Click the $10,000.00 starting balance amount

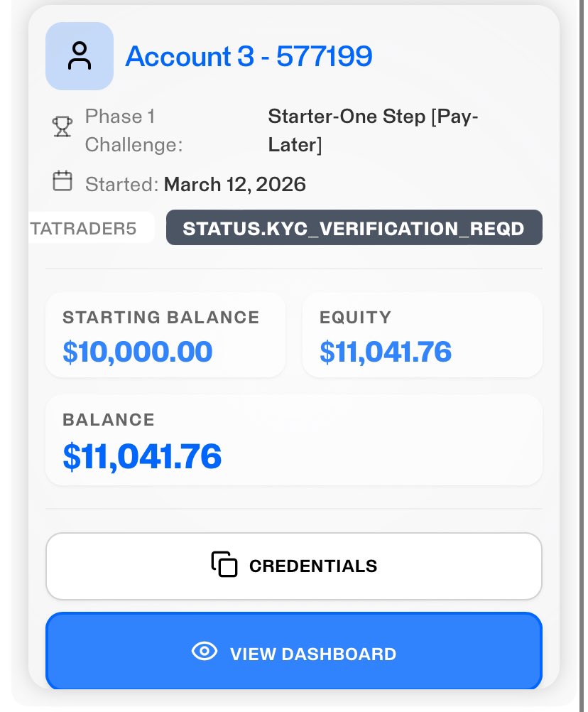[138, 352]
